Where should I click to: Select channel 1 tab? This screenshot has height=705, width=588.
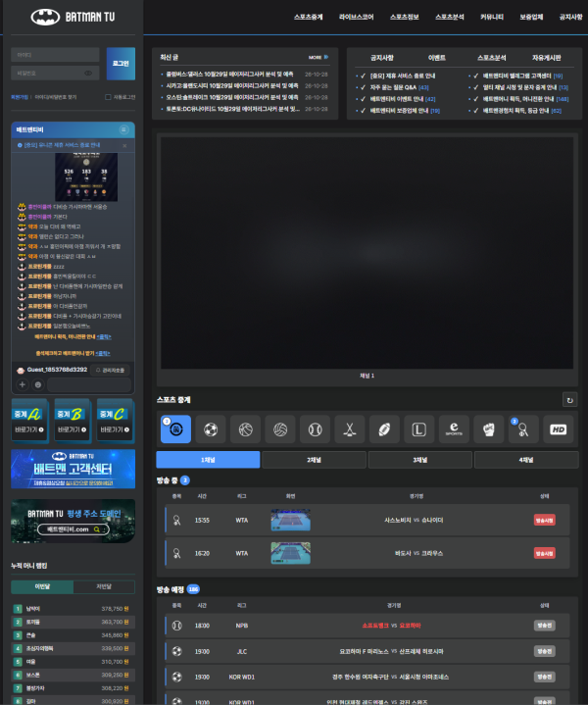coord(208,460)
